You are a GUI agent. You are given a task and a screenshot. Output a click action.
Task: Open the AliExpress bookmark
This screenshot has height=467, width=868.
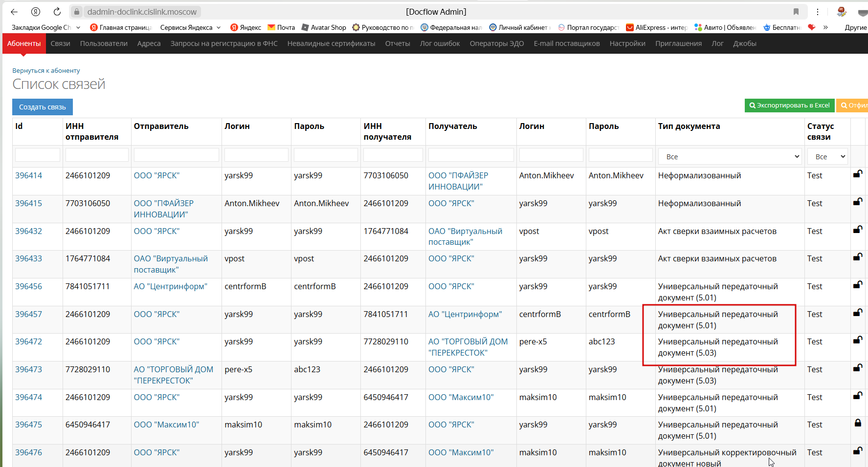point(657,27)
